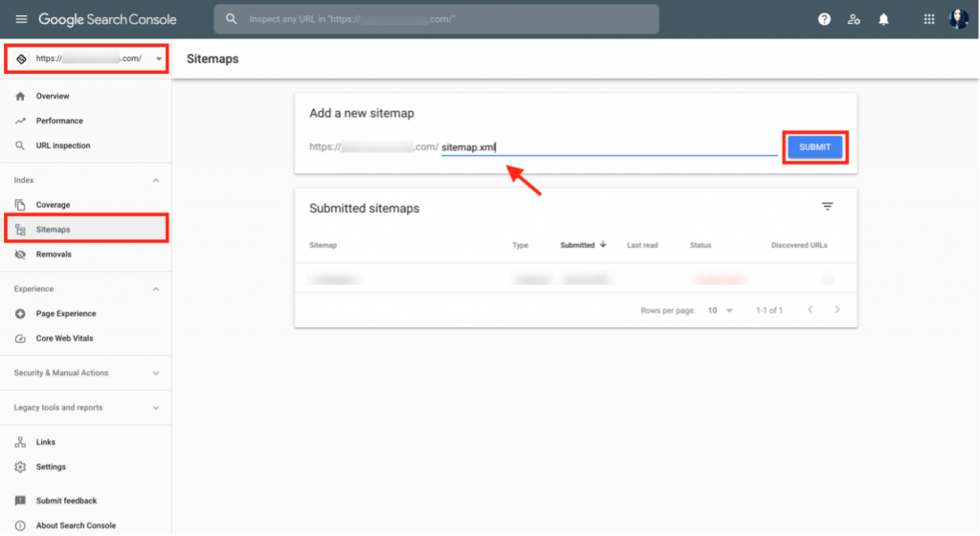Expand Legacy tools and reports section

(x=156, y=408)
